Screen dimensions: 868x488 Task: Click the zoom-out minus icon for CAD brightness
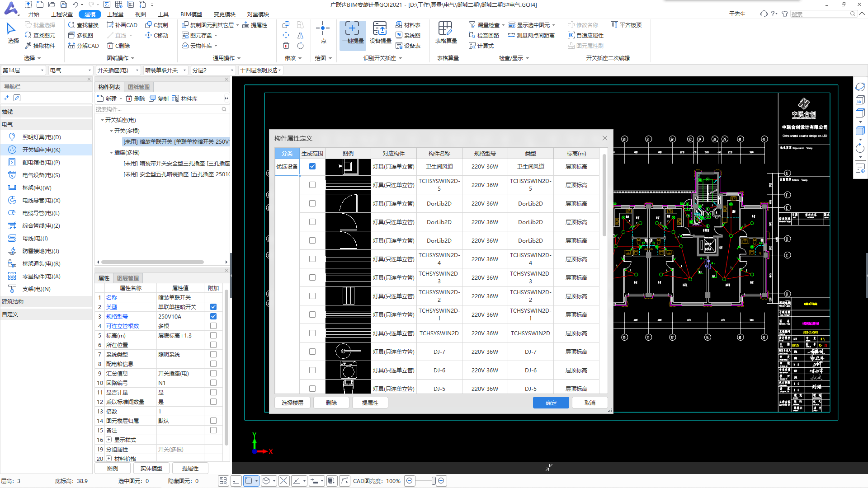(409, 481)
